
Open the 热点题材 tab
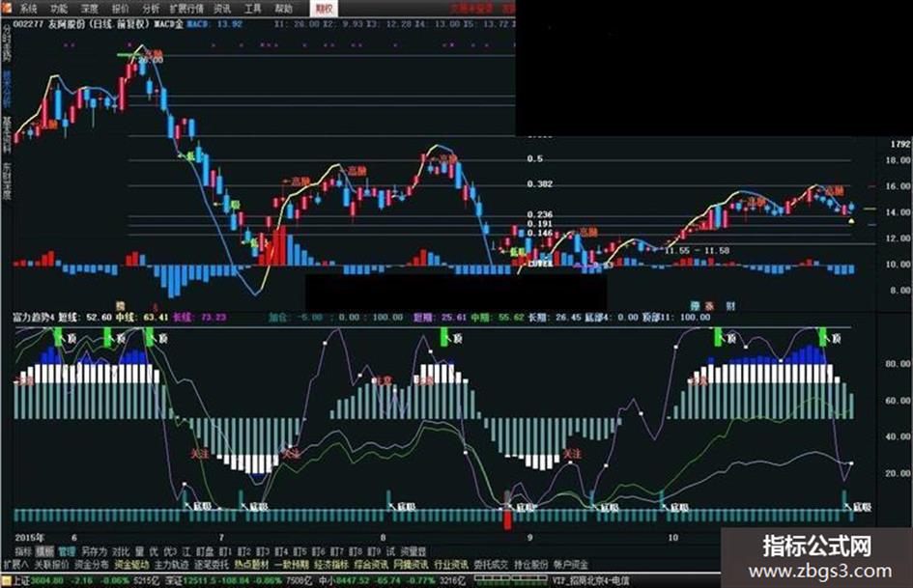(x=251, y=564)
